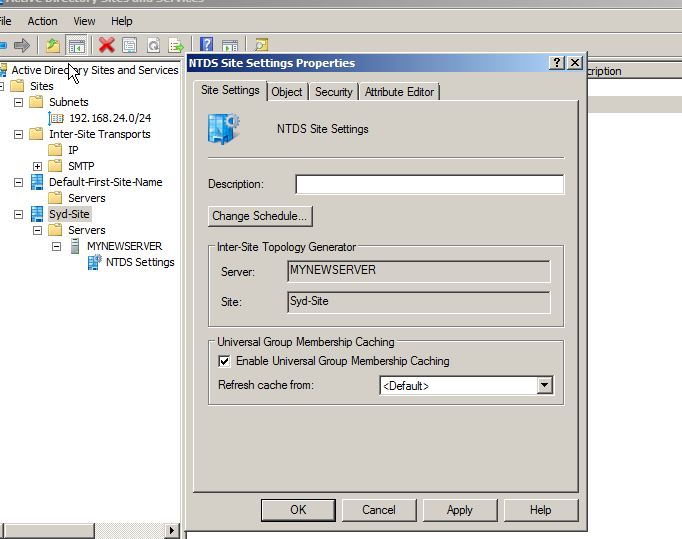
Task: Click the red X delete icon
Action: pos(106,45)
